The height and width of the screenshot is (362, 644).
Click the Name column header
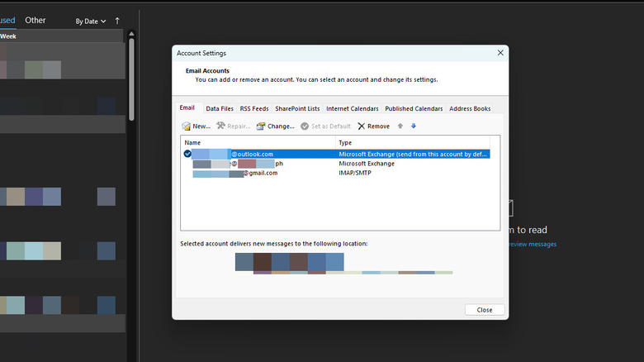pos(258,143)
